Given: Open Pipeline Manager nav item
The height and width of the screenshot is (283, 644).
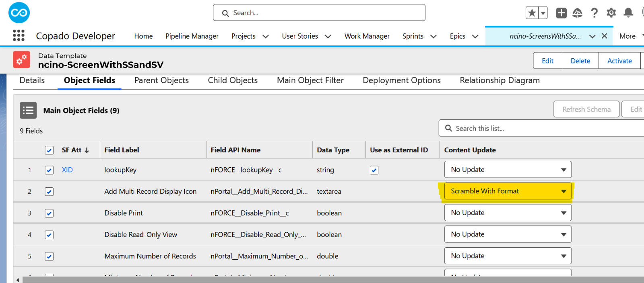Looking at the screenshot, I should click(192, 36).
